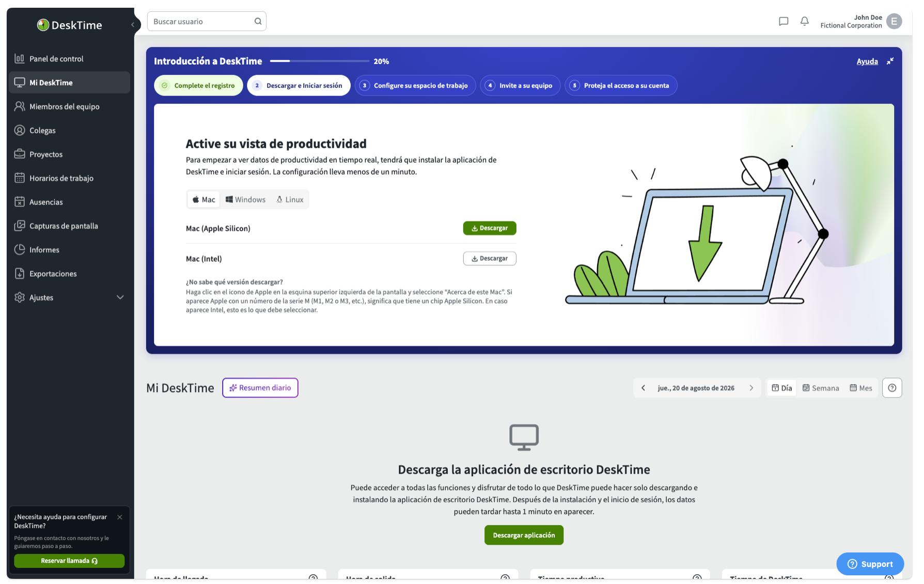Go to Exportaciones

click(x=69, y=274)
